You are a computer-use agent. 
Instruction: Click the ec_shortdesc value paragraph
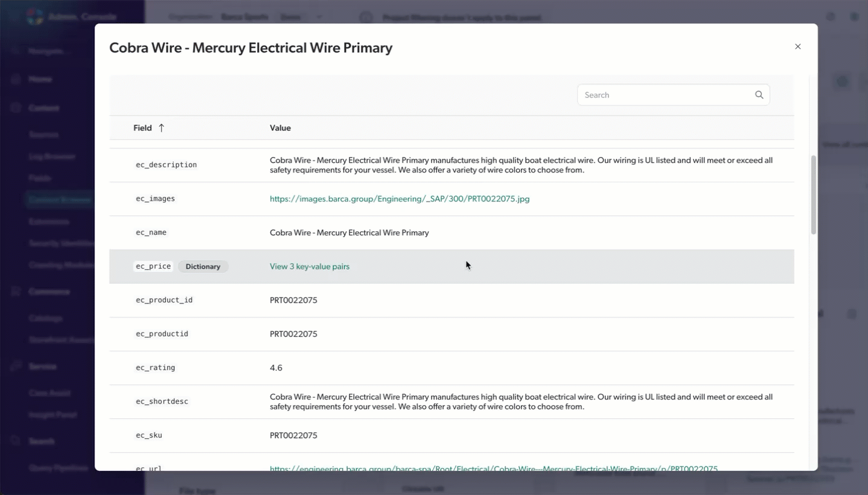click(521, 401)
